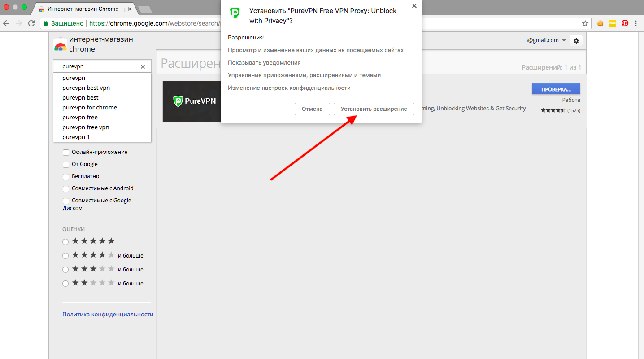The width and height of the screenshot is (644, 359).
Task: Click the browser forward arrow
Action: tap(19, 23)
